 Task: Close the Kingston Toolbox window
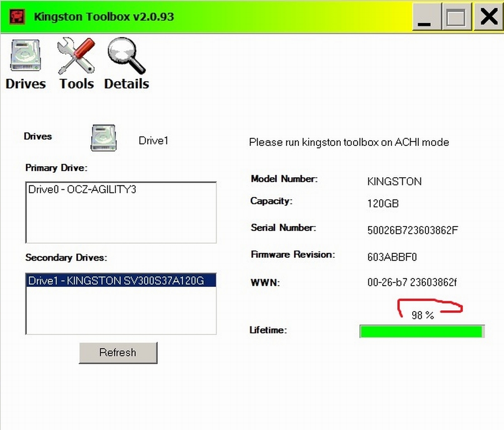[488, 17]
